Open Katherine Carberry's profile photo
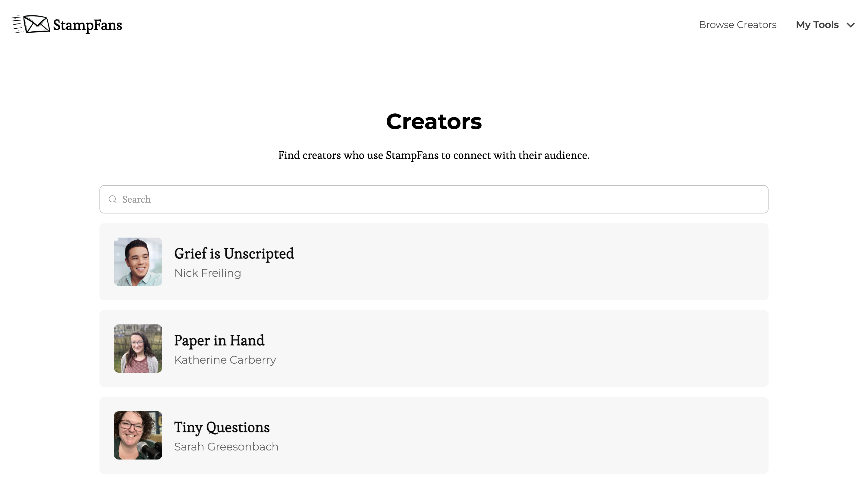This screenshot has height=477, width=868. pyautogui.click(x=138, y=349)
